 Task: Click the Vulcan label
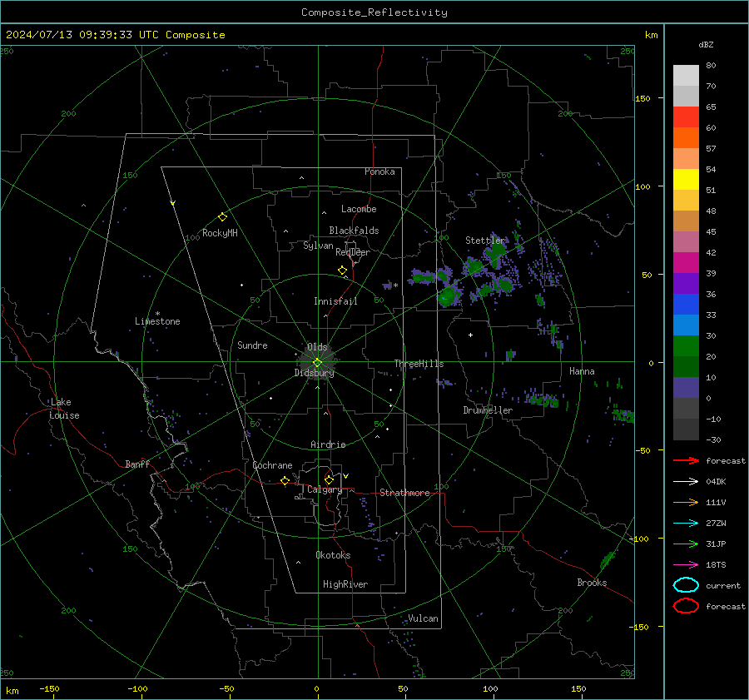coord(423,618)
